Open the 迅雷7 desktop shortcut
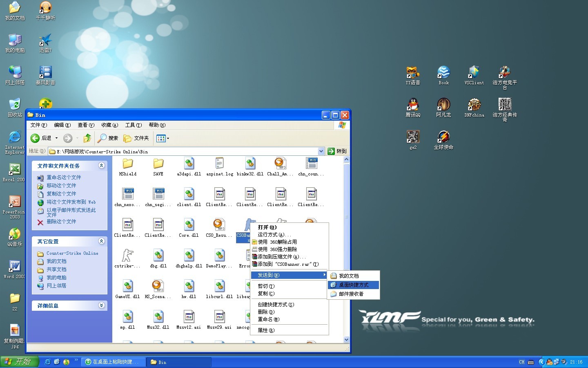Screen dimensions: 588x368 point(45,43)
